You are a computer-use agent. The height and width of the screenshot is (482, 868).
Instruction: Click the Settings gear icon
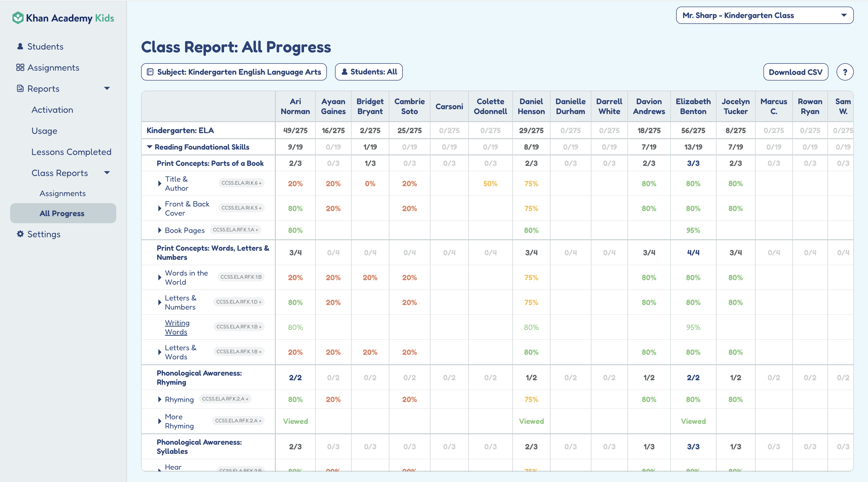click(x=20, y=234)
